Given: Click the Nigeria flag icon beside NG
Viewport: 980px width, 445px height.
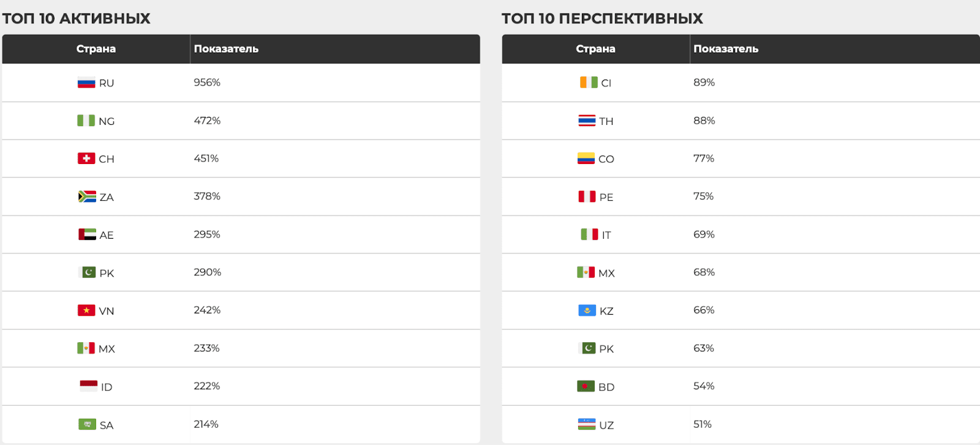Looking at the screenshot, I should [86, 121].
